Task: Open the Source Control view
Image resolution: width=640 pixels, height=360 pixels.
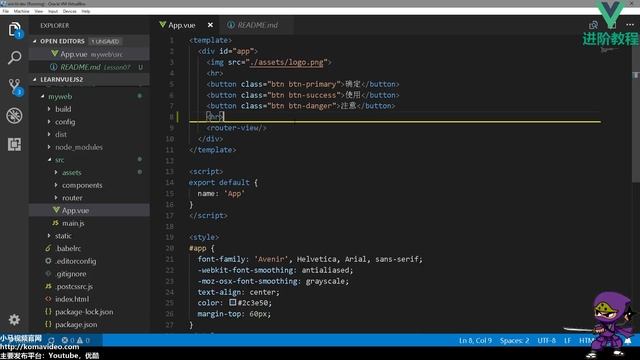Action: [14, 87]
